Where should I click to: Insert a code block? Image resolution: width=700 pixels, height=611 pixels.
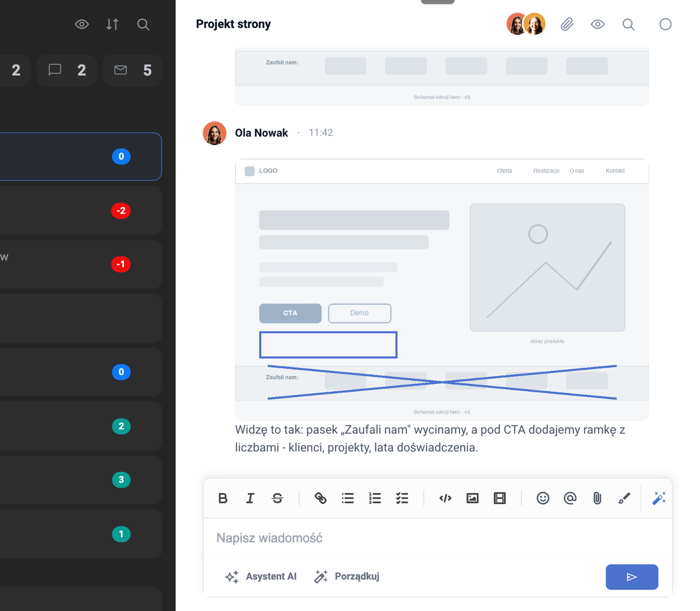[445, 498]
